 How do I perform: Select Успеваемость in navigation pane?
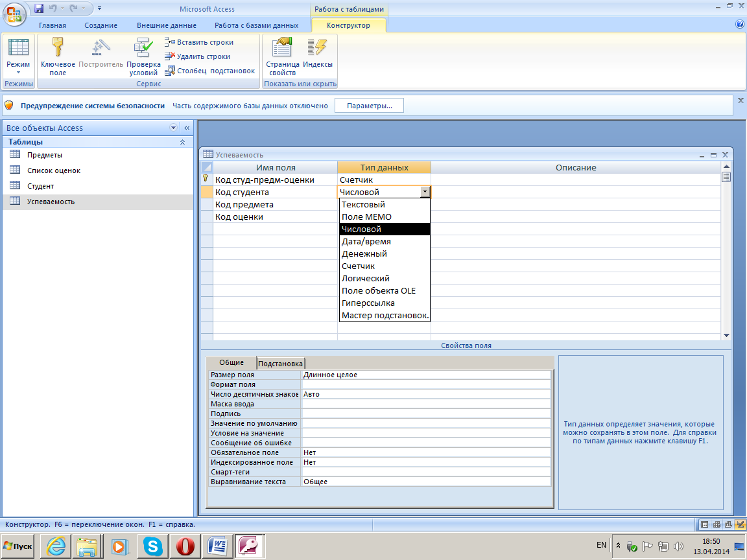pyautogui.click(x=51, y=202)
